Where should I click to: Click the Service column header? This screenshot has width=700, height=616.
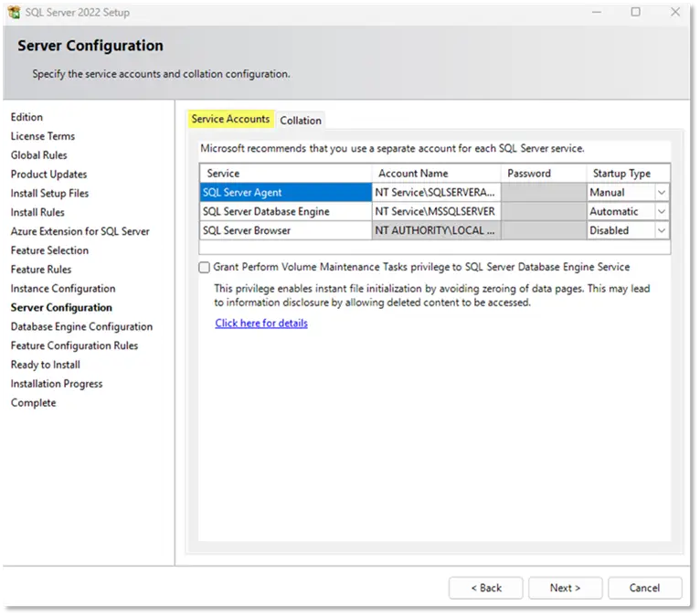click(x=285, y=174)
